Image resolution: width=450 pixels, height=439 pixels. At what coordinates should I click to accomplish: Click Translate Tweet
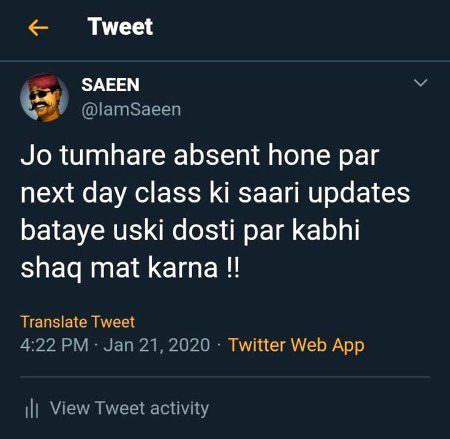[78, 322]
